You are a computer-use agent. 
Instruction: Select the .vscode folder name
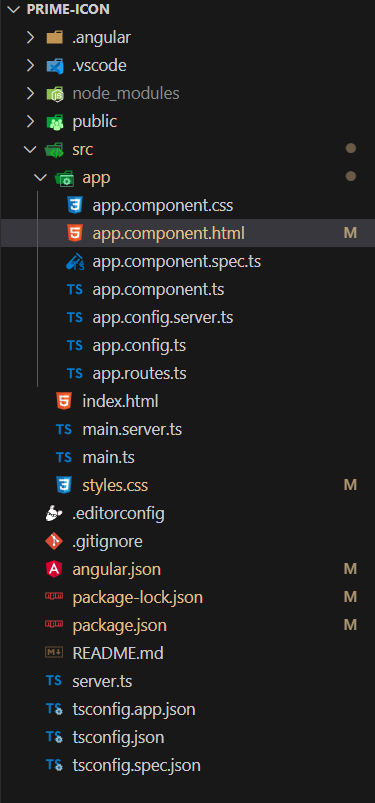point(99,66)
